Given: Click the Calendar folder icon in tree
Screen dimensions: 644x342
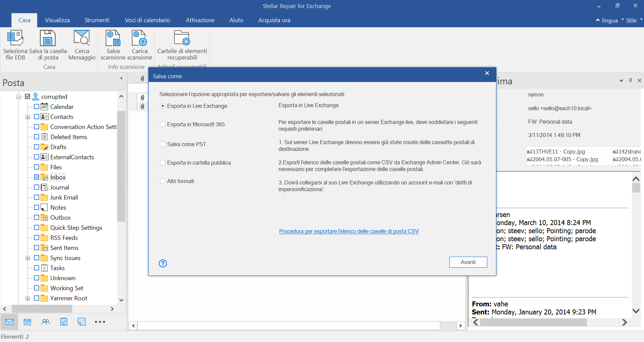Looking at the screenshot, I should pyautogui.click(x=44, y=106).
